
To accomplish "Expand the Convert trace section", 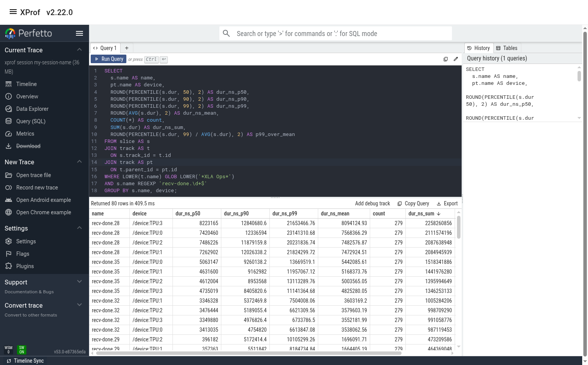I will (x=79, y=305).
